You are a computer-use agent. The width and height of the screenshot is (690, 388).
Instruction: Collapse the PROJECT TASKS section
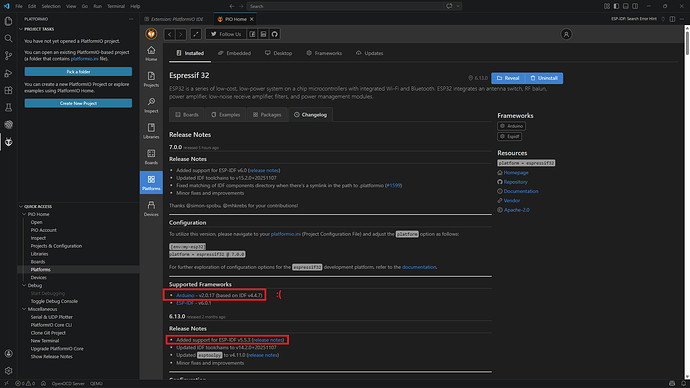(21, 29)
